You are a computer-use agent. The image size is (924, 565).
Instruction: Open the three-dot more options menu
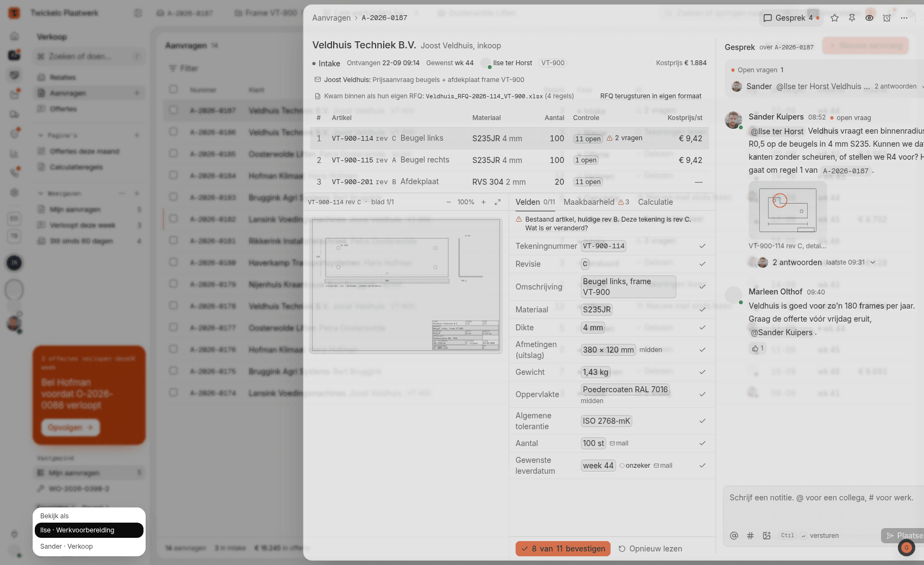[x=904, y=18]
